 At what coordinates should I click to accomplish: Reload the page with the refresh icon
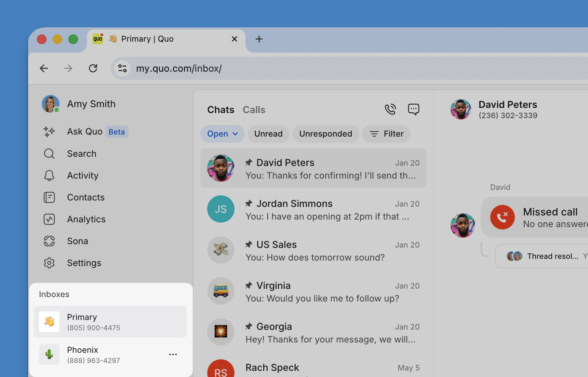(93, 68)
